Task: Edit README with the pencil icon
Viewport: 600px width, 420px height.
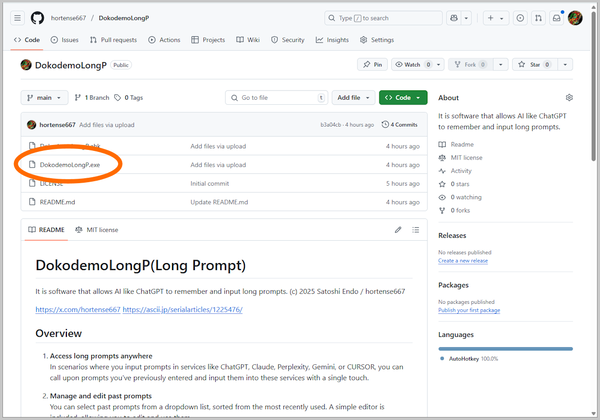Action: 398,230
